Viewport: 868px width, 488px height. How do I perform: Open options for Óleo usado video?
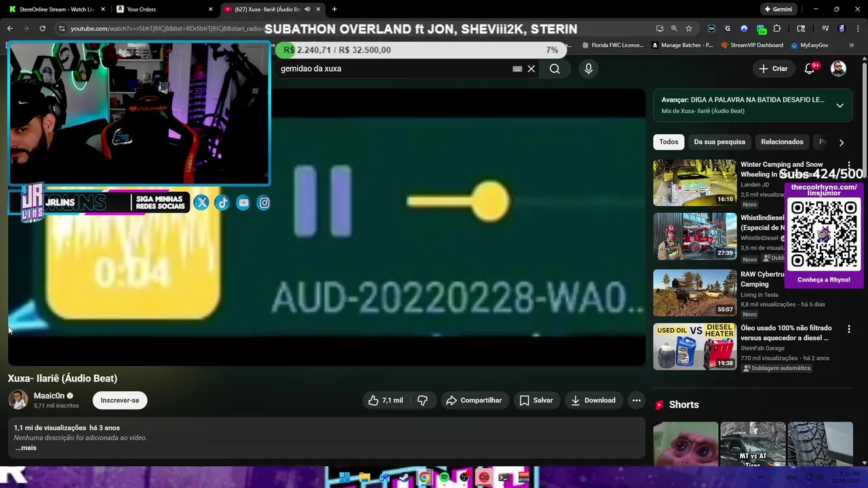point(849,329)
